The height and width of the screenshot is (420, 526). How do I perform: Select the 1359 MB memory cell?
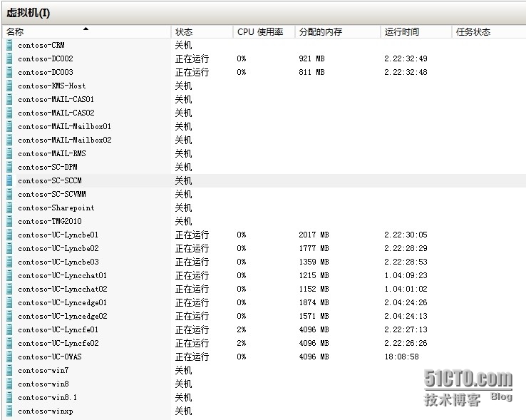[x=314, y=262]
